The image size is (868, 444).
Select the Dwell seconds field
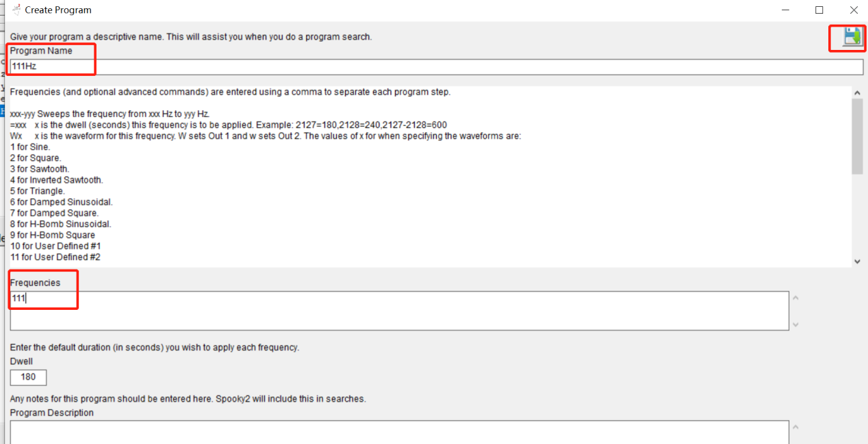(29, 377)
